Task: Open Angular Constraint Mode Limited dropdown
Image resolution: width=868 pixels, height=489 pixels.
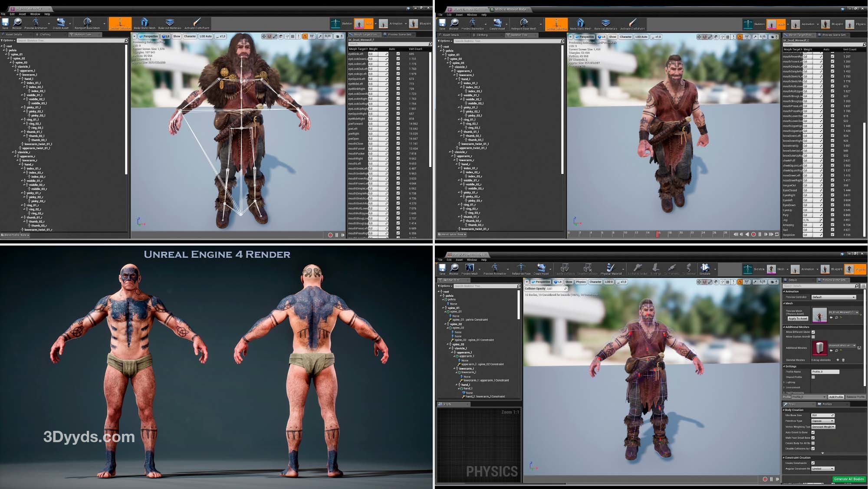Action: click(823, 469)
